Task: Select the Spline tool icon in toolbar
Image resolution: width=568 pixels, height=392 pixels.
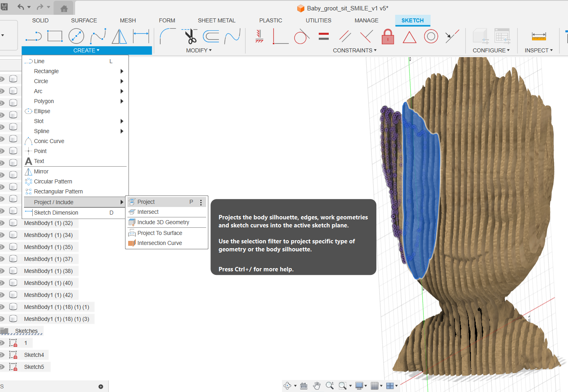Action: pos(98,36)
